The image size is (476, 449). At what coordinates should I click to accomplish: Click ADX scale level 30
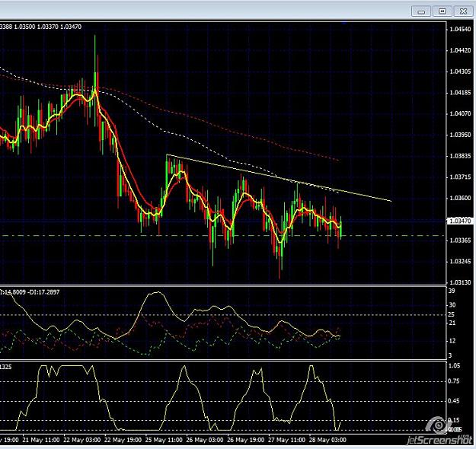(452, 305)
